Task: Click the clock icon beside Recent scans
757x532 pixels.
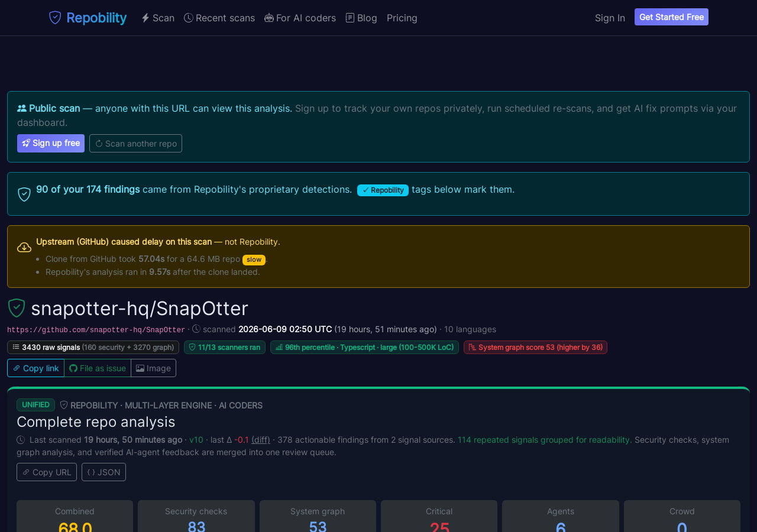Action: [x=189, y=18]
